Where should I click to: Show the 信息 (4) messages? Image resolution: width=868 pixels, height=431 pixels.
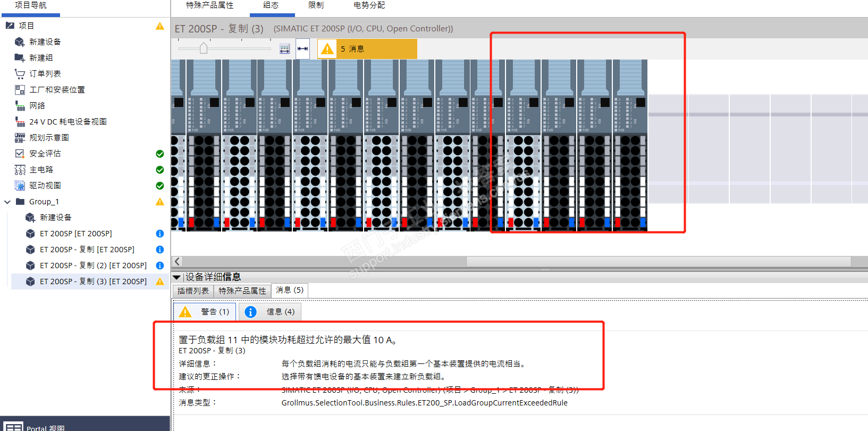pyautogui.click(x=271, y=312)
